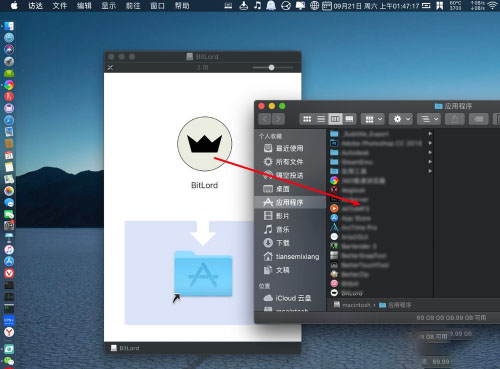The image size is (500, 369).
Task: Click the BitLord crown app icon
Action: tap(204, 144)
